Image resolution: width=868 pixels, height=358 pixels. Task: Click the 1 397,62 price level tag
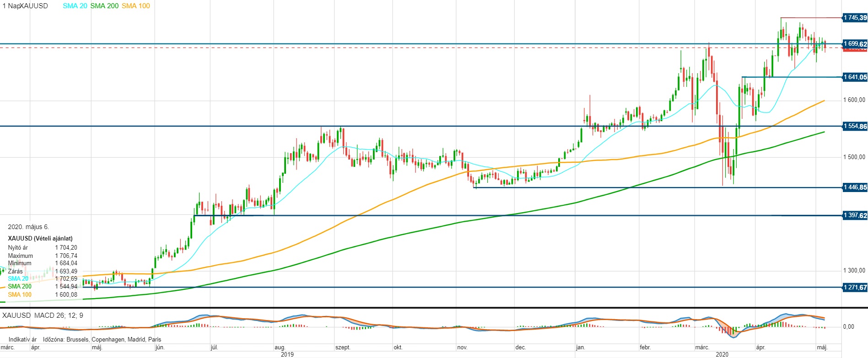click(855, 215)
